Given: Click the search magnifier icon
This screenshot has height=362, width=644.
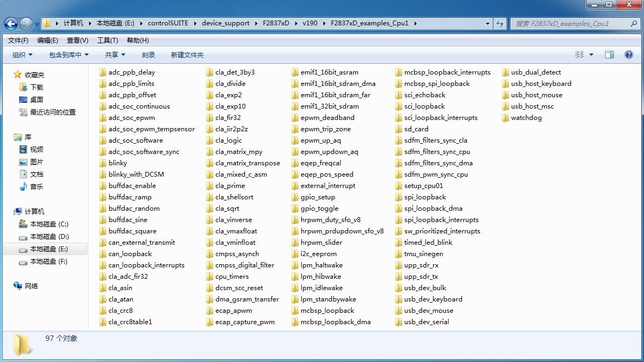Looking at the screenshot, I should tap(634, 23).
